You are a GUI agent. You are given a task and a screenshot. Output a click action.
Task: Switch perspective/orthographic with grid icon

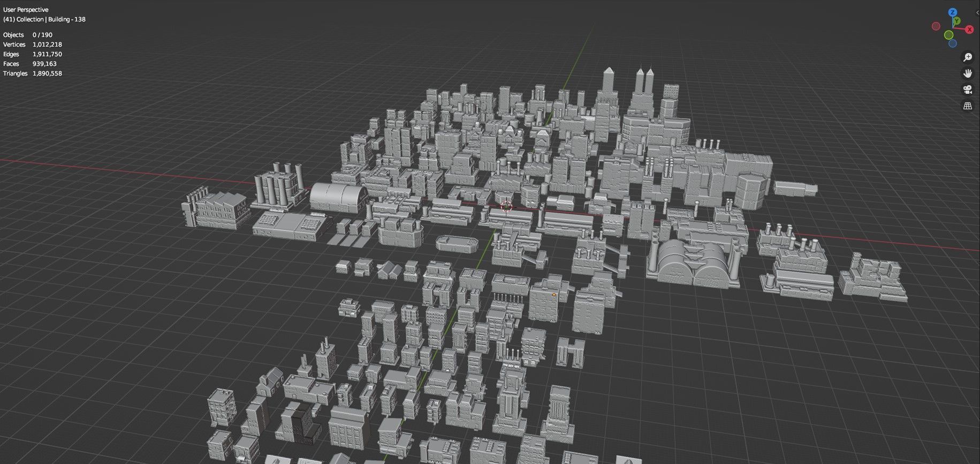(968, 106)
